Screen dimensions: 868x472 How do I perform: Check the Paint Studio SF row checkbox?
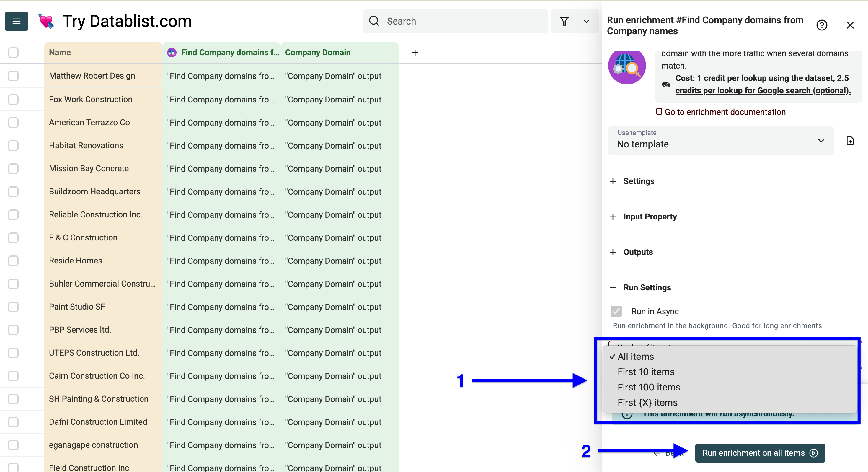[x=13, y=307]
